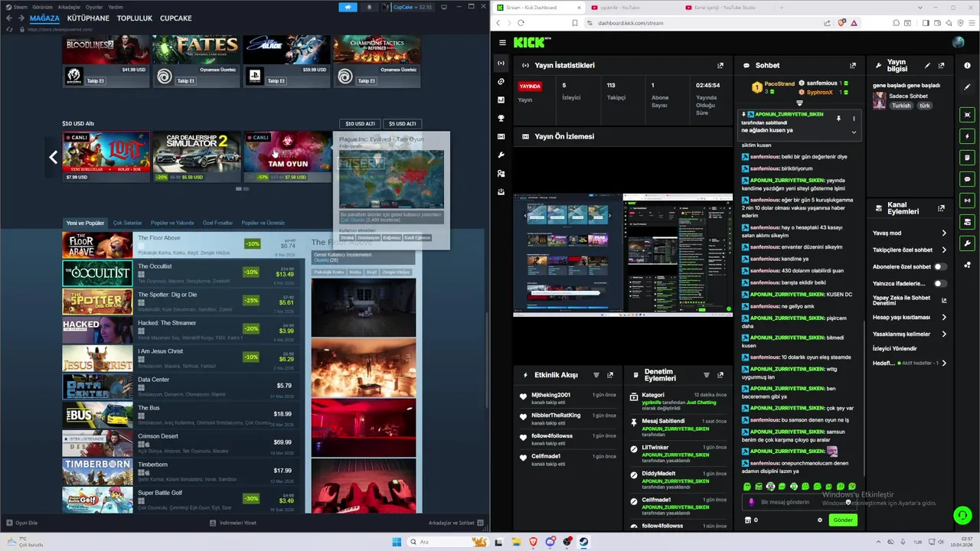Toggle Yalnızca ifadelerle switch
The height and width of the screenshot is (551, 980).
point(939,284)
